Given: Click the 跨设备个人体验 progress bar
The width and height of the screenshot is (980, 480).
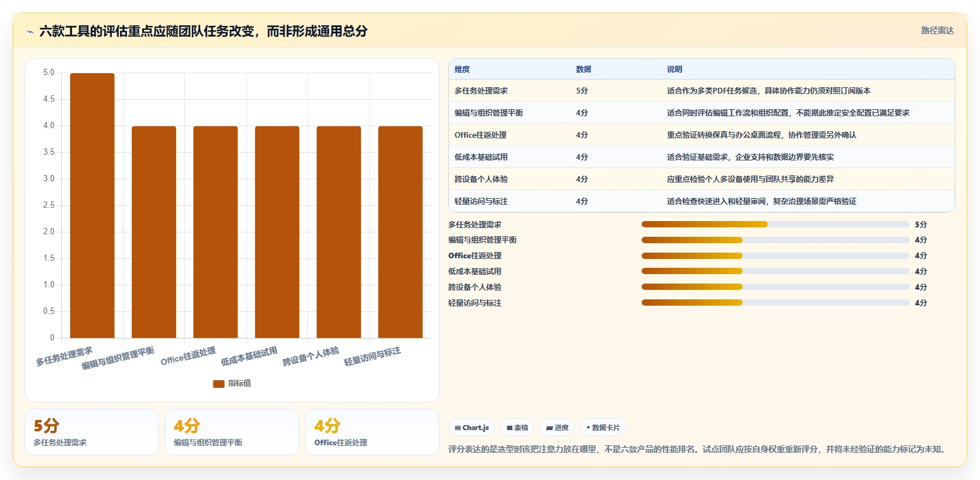Looking at the screenshot, I should tap(775, 287).
